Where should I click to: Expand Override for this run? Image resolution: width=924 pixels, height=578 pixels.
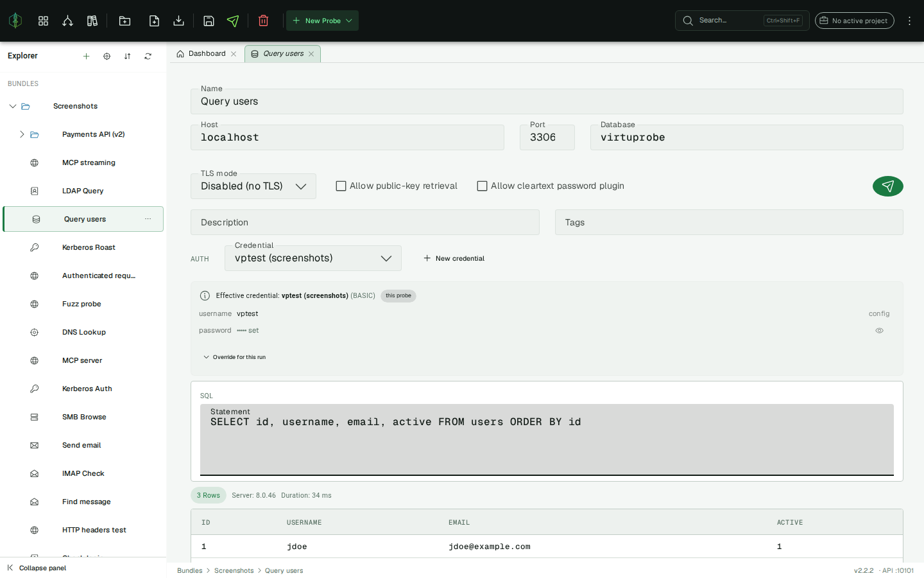pyautogui.click(x=234, y=357)
